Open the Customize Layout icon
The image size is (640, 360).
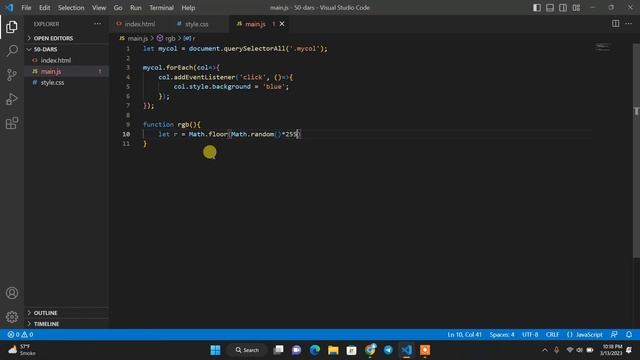(x=576, y=8)
